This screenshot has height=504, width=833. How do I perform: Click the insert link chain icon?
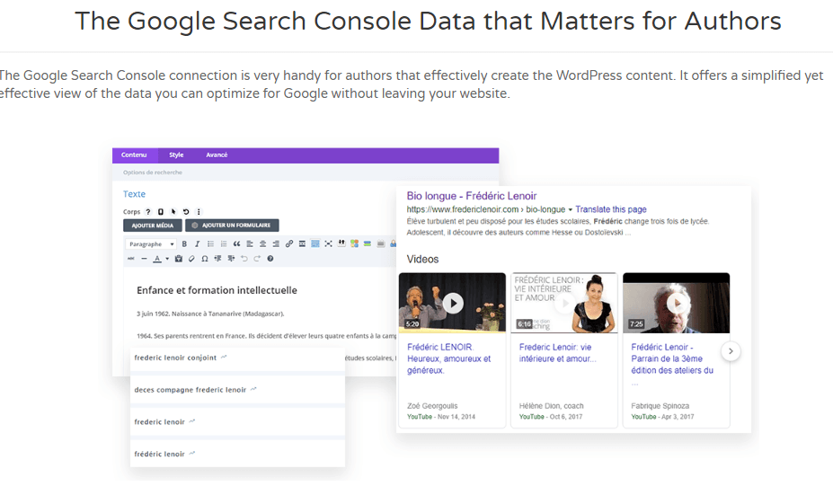[x=289, y=243]
